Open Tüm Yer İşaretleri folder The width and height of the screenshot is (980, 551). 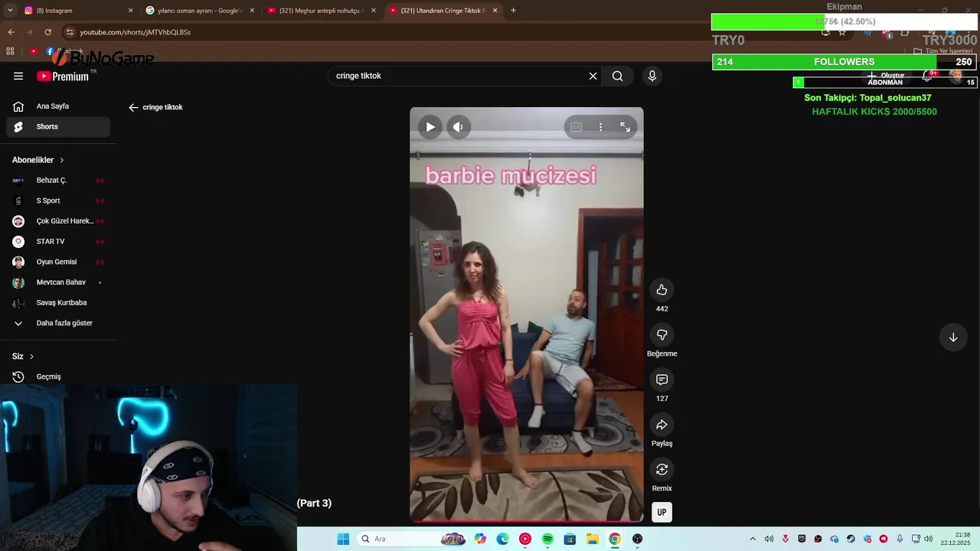942,51
